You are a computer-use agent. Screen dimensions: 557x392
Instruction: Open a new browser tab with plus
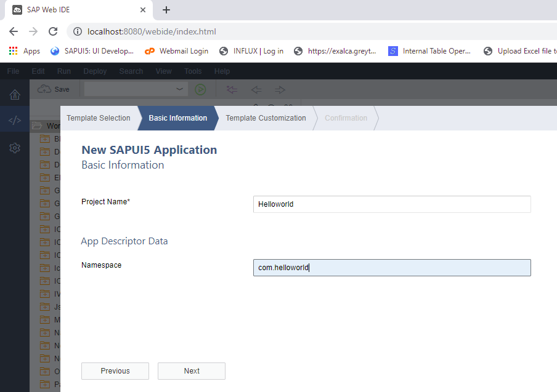click(x=166, y=10)
